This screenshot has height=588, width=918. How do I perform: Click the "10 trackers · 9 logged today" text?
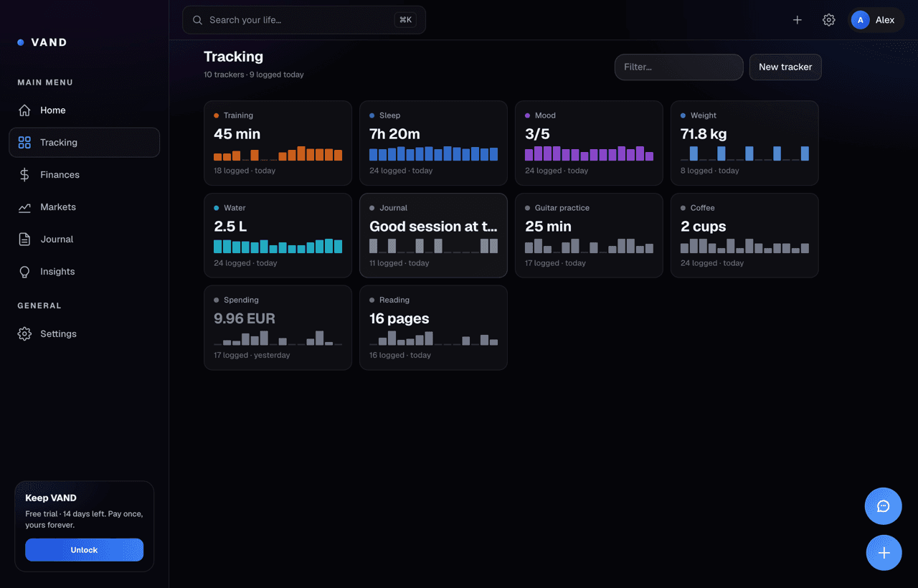pos(254,75)
